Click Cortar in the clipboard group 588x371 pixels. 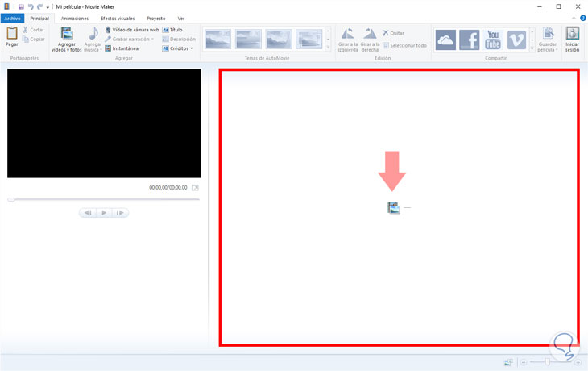click(33, 30)
